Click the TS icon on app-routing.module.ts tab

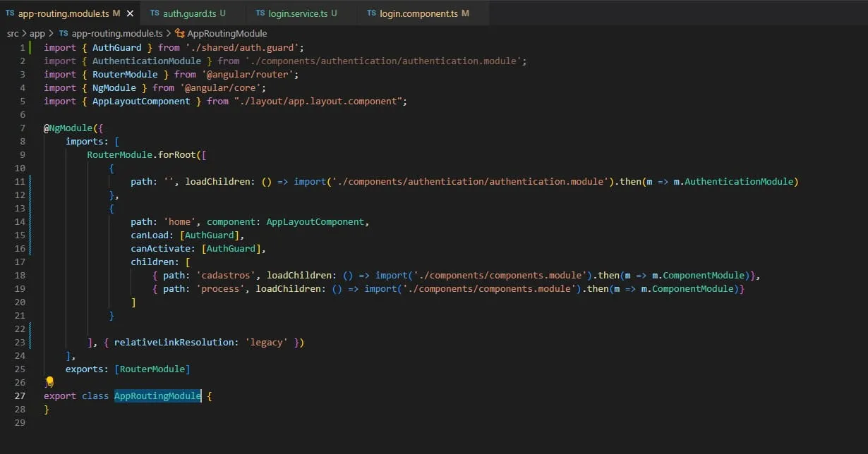point(10,13)
